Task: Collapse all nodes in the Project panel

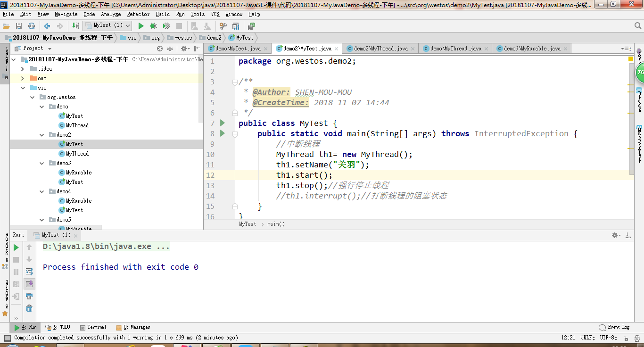Action: (x=170, y=49)
